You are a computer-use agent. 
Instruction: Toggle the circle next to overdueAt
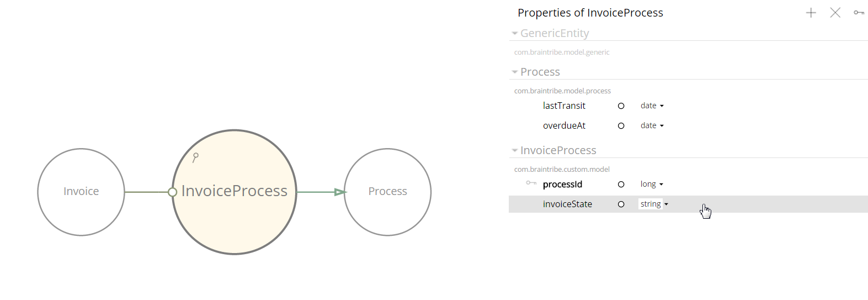[x=621, y=126]
